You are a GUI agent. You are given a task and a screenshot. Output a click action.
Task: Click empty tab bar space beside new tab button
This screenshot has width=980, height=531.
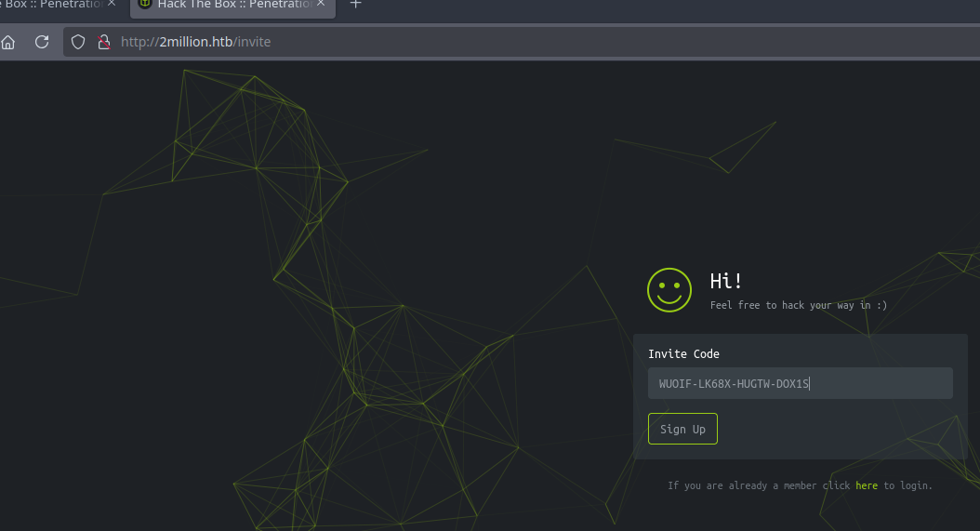651,7
